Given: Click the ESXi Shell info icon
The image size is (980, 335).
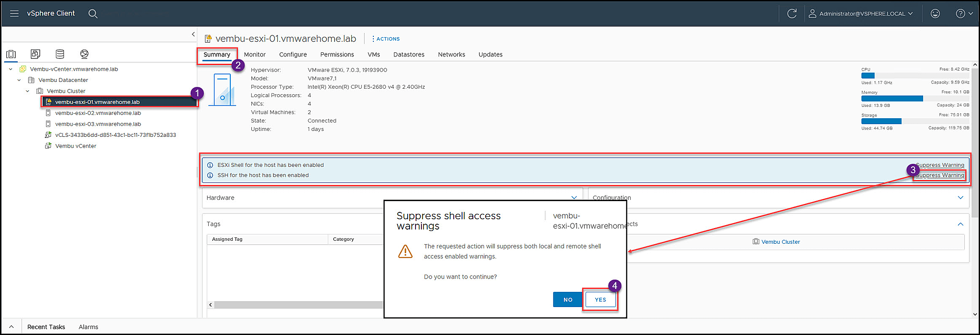Looking at the screenshot, I should 210,165.
